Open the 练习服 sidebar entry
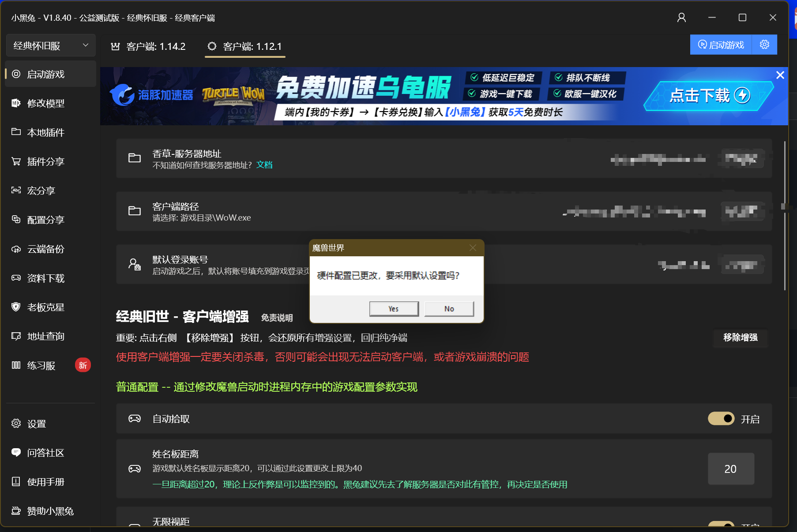797x532 pixels. click(51, 365)
